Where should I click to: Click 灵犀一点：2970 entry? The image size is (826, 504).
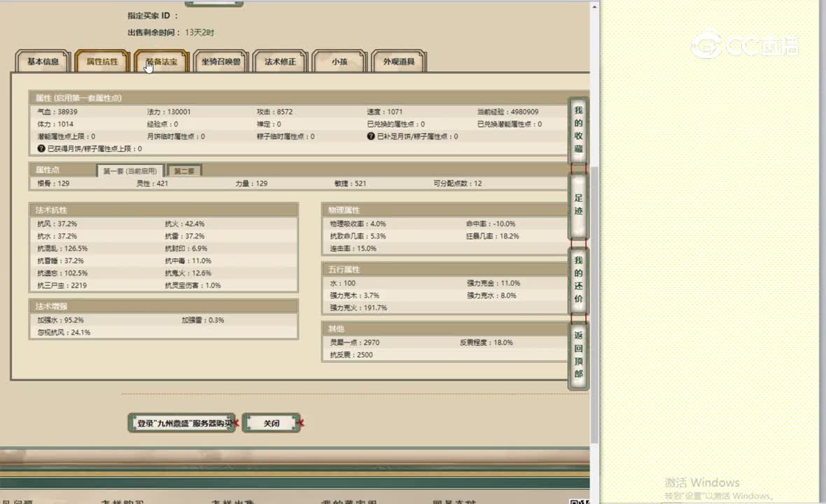coord(354,342)
